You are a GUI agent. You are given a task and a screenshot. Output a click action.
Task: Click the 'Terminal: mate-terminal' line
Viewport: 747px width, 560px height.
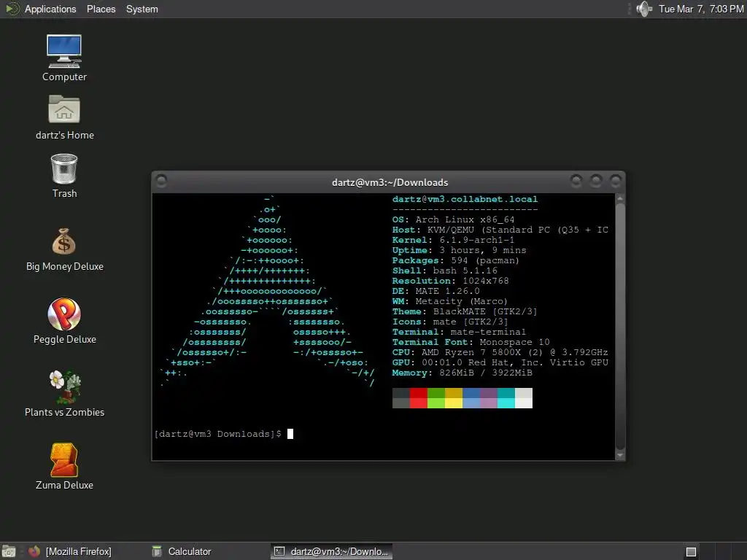(459, 332)
